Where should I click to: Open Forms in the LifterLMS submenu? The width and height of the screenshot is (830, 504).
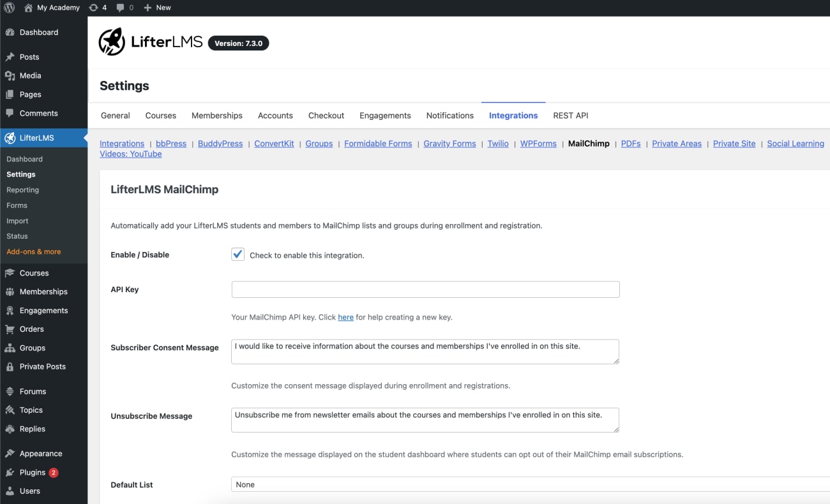tap(17, 205)
